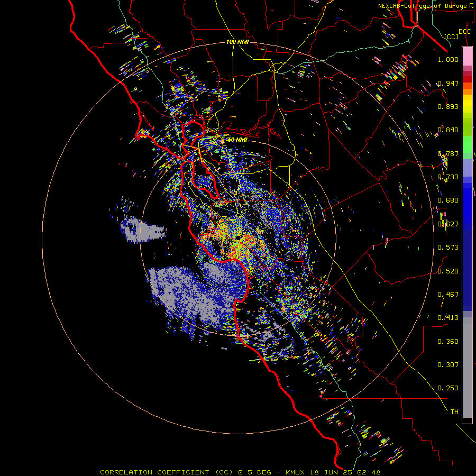
Task: Click the 0.5 DEG elevation text
Action: pyautogui.click(x=254, y=472)
